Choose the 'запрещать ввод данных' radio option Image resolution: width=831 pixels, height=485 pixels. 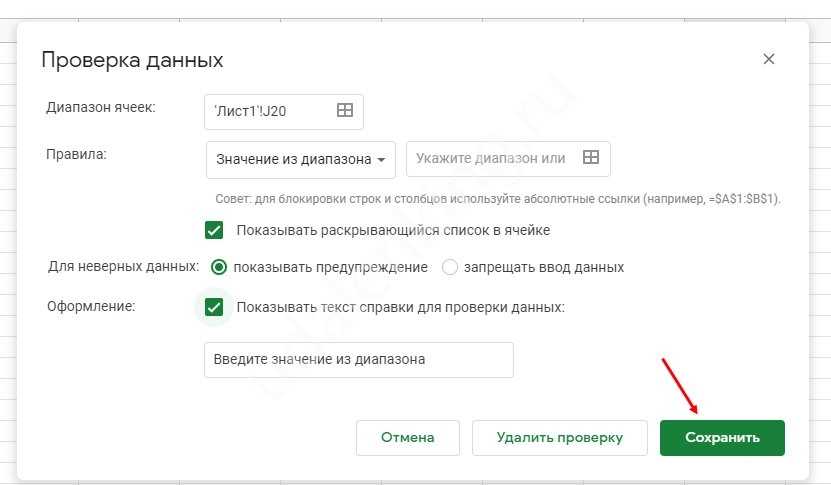tap(450, 267)
